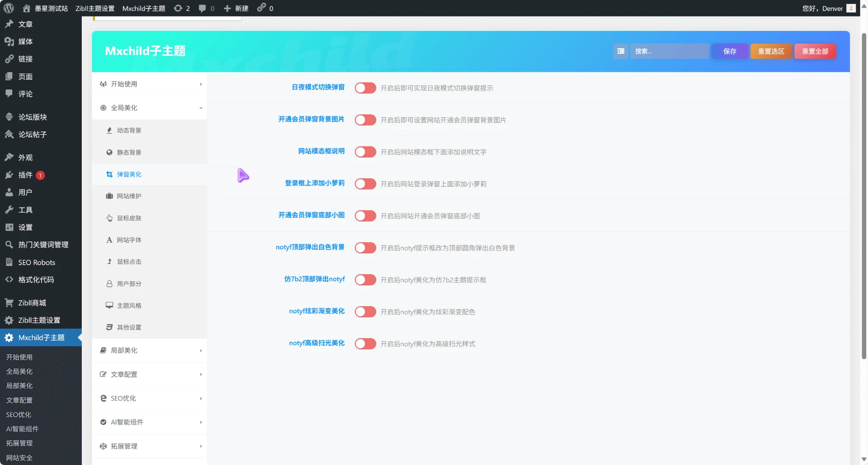Switch to 动态背景 submenu tab
This screenshot has height=465, width=868.
[x=129, y=130]
